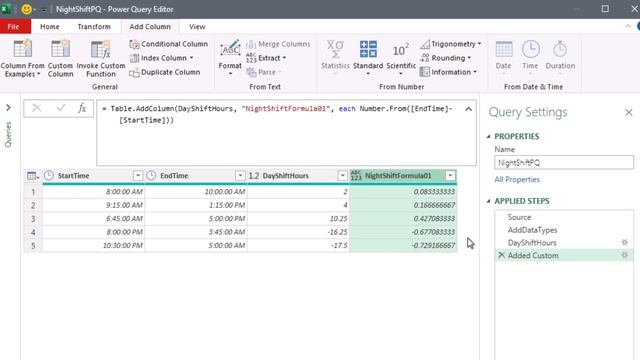The width and height of the screenshot is (640, 360).
Task: Change EndTime column data type icon
Action: point(151,176)
